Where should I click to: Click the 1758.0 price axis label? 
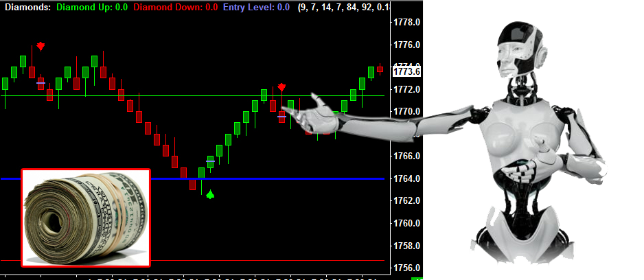click(406, 246)
